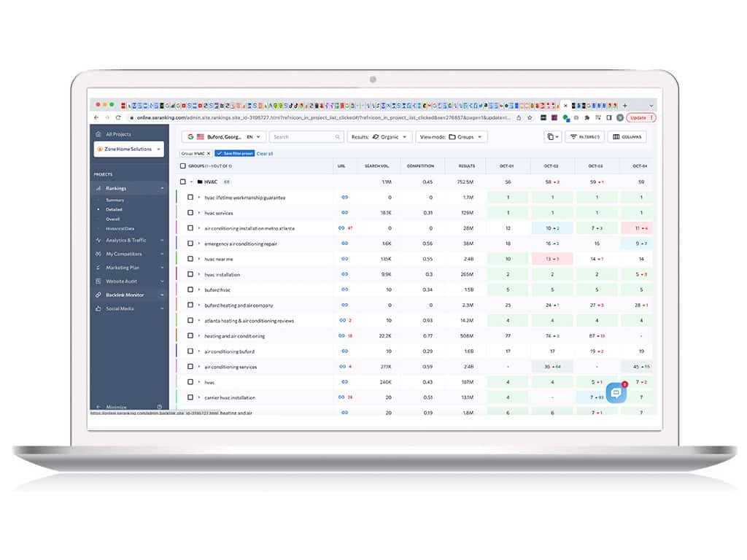The image size is (747, 560).
Task: Click URL link icon for buford heating and air company
Action: coord(344,305)
